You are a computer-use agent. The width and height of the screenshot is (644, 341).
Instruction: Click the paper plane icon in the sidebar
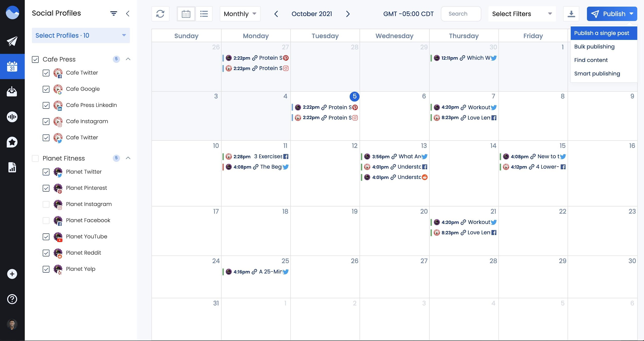[12, 41]
